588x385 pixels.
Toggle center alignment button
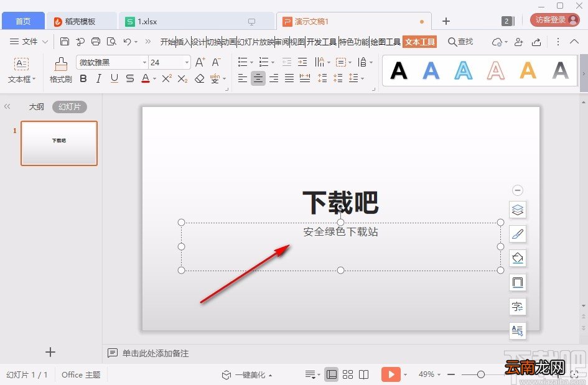pyautogui.click(x=258, y=78)
